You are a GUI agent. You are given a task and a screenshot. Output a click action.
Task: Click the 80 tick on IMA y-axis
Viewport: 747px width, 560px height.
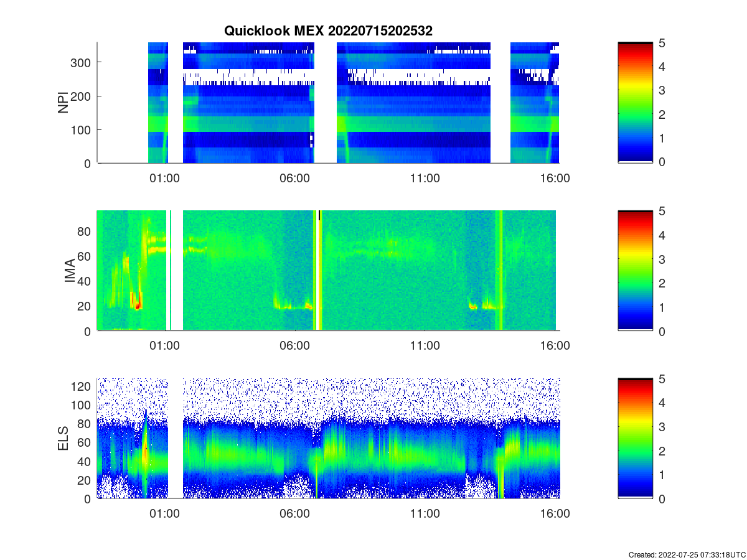[x=85, y=231]
